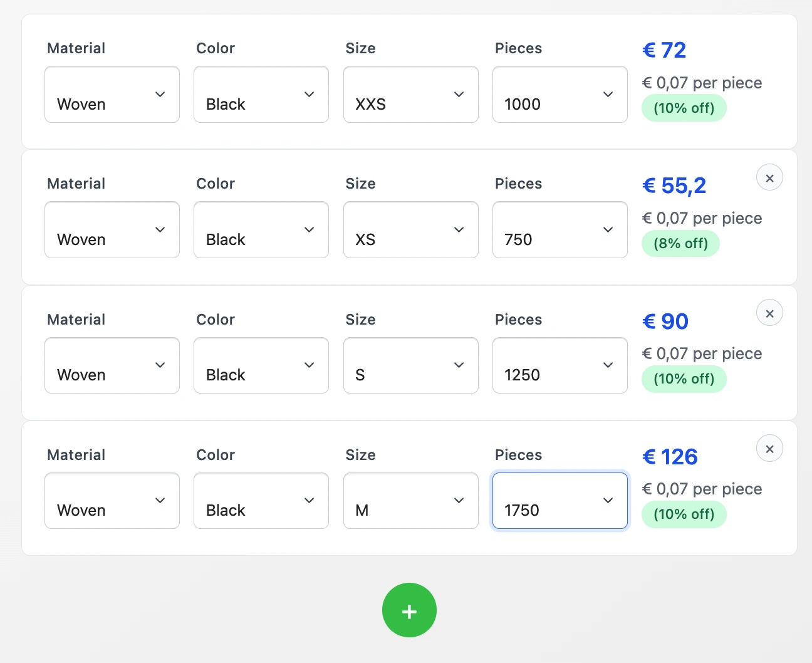Image resolution: width=812 pixels, height=663 pixels.
Task: Open the Color dropdown in the XXS row
Action: pos(261,95)
